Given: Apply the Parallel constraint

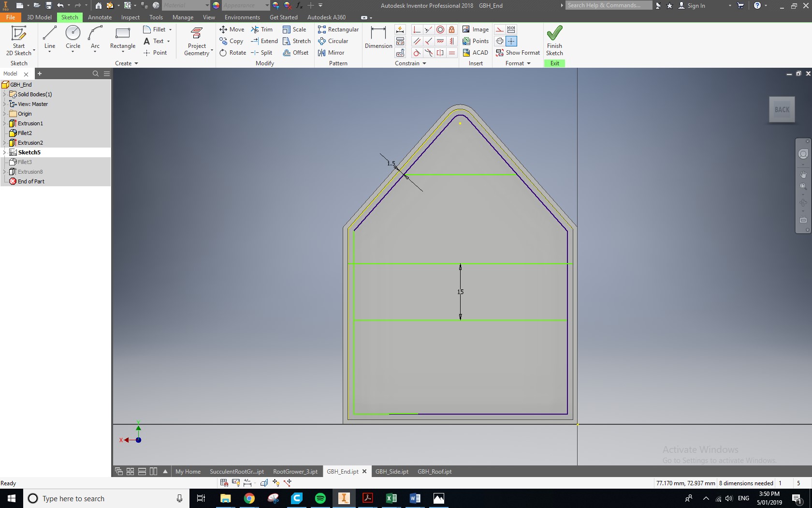Looking at the screenshot, I should point(417,41).
